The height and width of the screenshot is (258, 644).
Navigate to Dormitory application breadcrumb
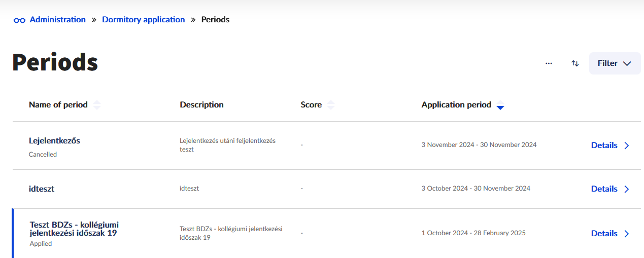click(x=144, y=20)
